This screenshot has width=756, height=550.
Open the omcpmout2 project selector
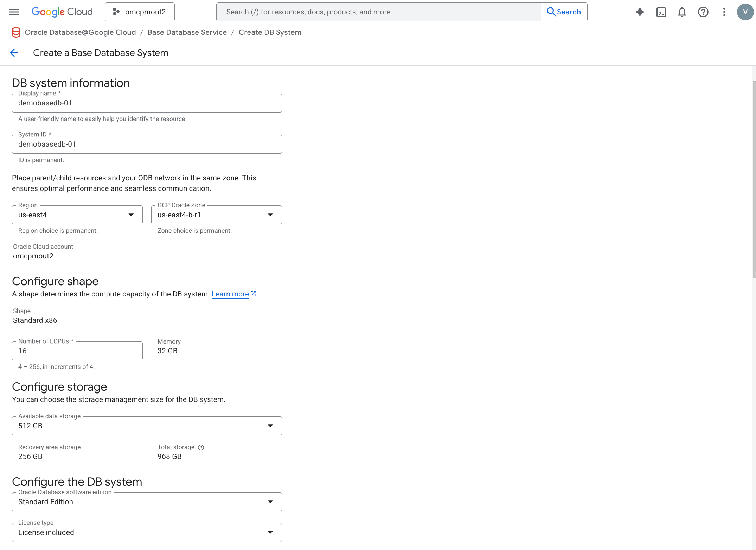pos(140,12)
